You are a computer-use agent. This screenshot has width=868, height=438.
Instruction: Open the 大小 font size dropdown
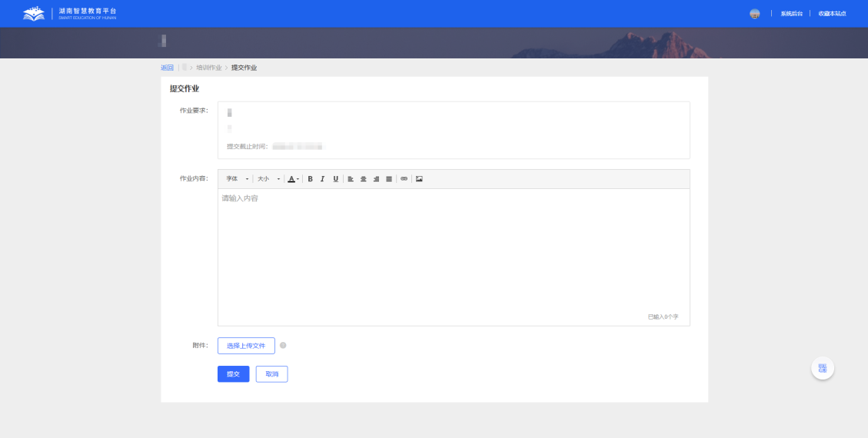tap(268, 179)
